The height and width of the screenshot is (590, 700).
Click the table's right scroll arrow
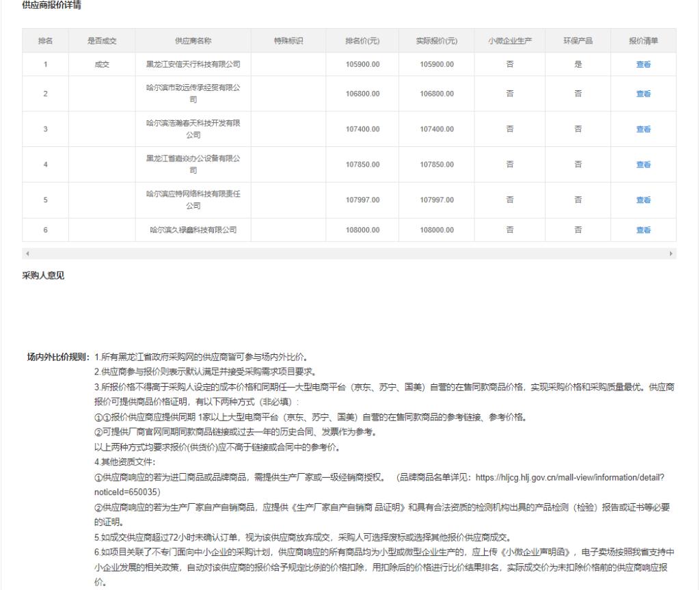(x=671, y=254)
